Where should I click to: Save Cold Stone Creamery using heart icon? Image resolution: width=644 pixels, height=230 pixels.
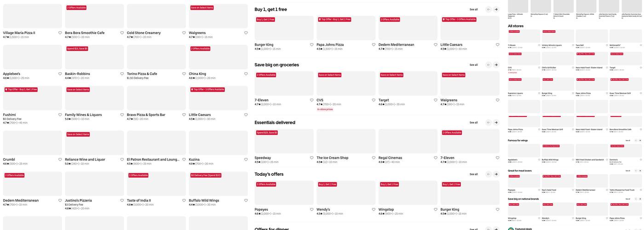(x=184, y=33)
